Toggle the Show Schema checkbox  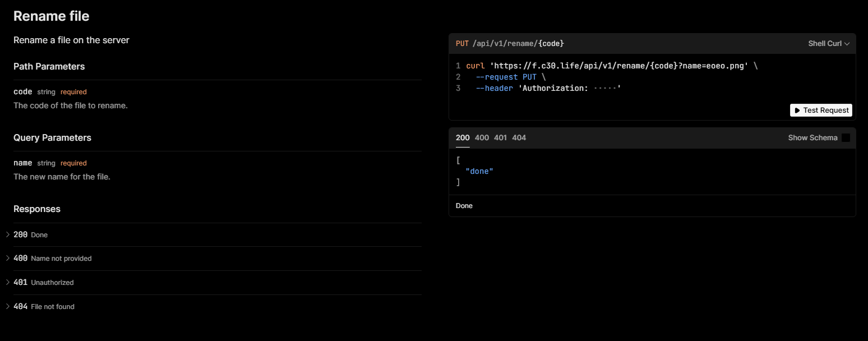846,138
